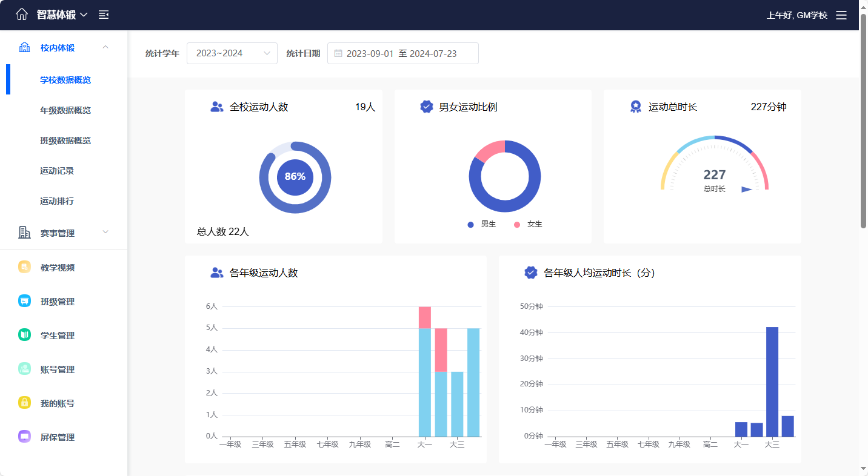This screenshot has height=476, width=868.
Task: Click the people icon beside 全校运动人数
Action: coord(217,107)
